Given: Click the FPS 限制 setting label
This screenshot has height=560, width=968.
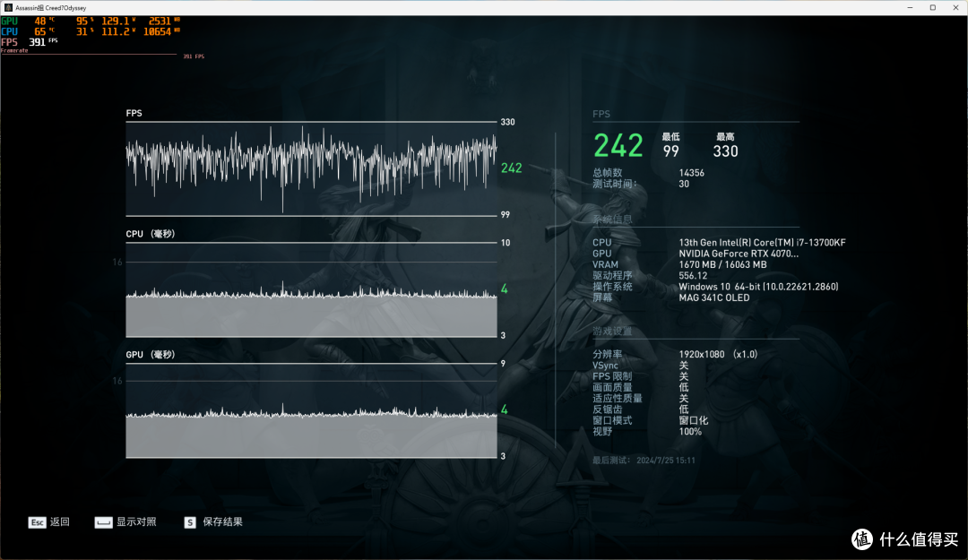Looking at the screenshot, I should pyautogui.click(x=612, y=376).
